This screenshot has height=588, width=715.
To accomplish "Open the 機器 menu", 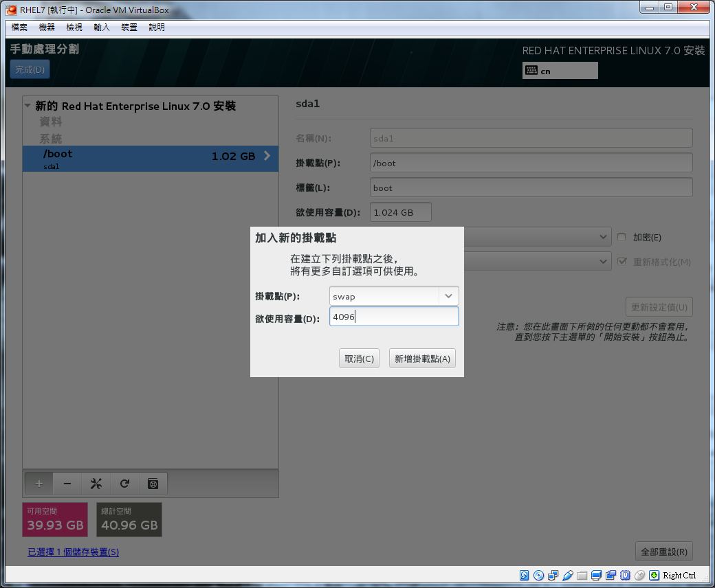I will [47, 27].
